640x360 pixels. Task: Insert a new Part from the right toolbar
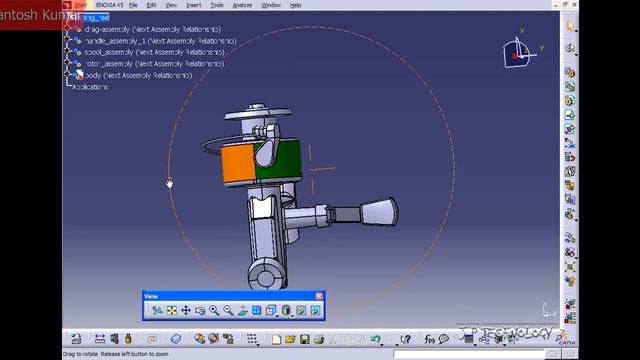[570, 100]
